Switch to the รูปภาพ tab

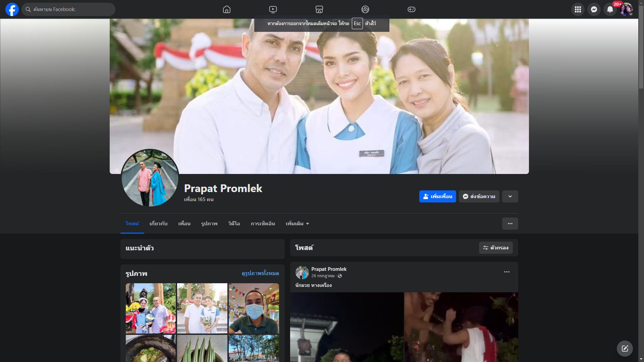click(209, 224)
